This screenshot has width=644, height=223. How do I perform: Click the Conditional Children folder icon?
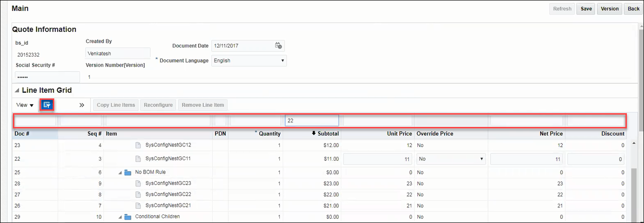coord(128,217)
